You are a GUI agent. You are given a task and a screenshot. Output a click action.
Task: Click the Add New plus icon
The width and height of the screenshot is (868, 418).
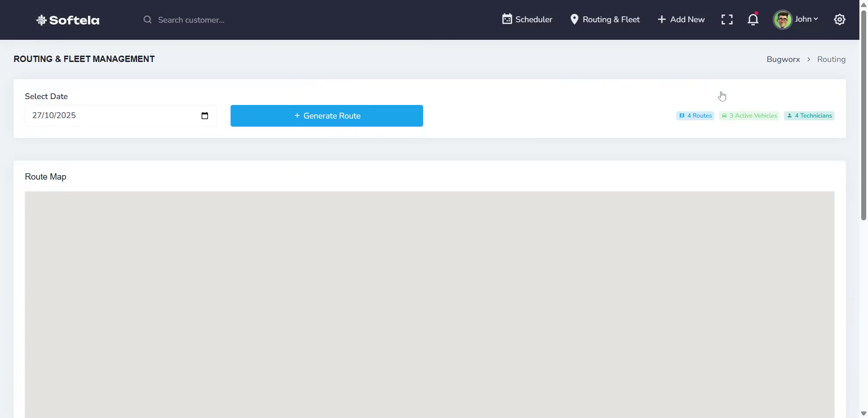661,19
